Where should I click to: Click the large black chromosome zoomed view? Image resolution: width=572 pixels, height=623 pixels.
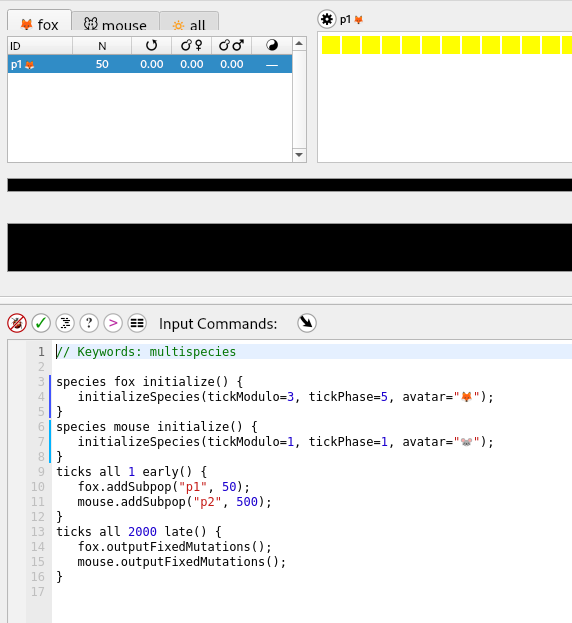pyautogui.click(x=290, y=248)
